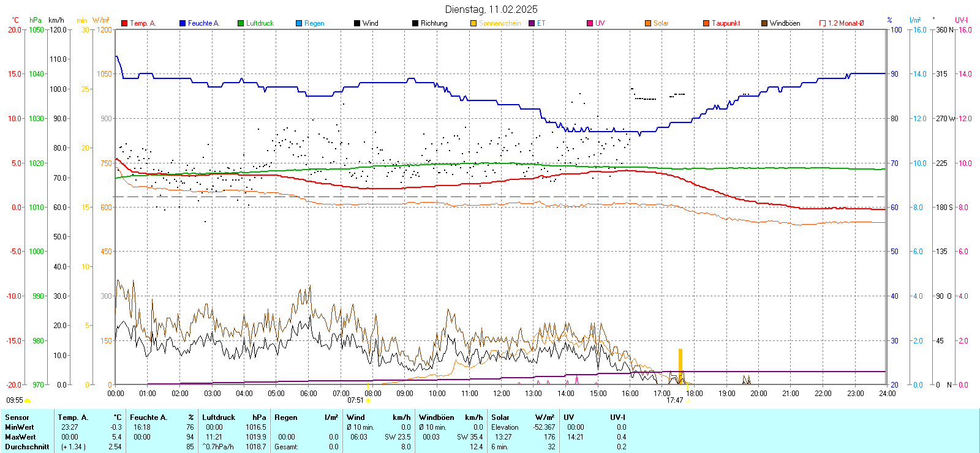Image resolution: width=980 pixels, height=453 pixels.
Task: Click the yellow Sonnenschein legend square
Action: (473, 23)
